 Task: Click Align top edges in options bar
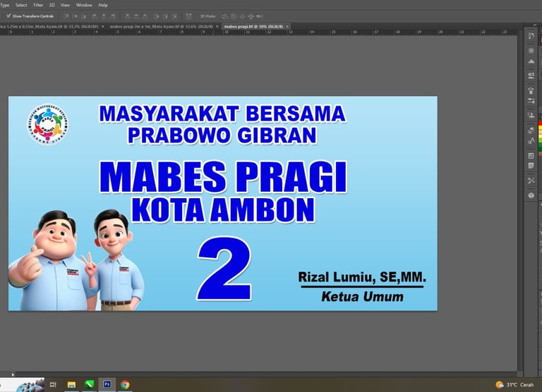[66, 16]
